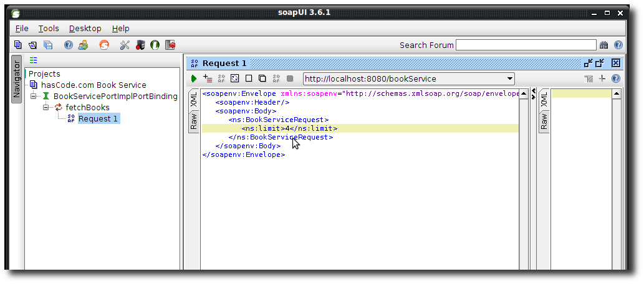Click the green loadUI icon
Image resolution: width=644 pixels, height=284 pixels.
pyautogui.click(x=155, y=45)
